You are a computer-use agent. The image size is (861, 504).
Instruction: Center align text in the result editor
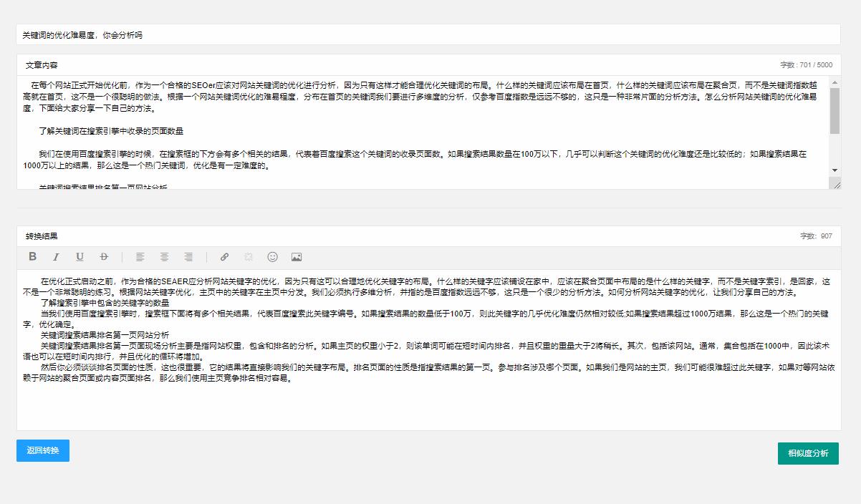pyautogui.click(x=164, y=257)
